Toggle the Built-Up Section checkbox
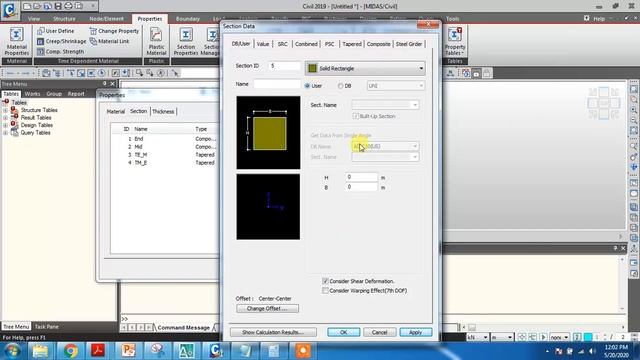 click(356, 116)
